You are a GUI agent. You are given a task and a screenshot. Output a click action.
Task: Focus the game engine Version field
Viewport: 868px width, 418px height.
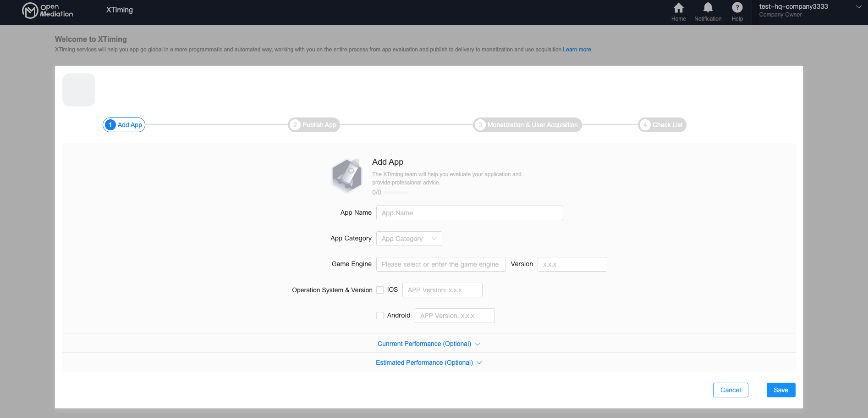(x=572, y=264)
